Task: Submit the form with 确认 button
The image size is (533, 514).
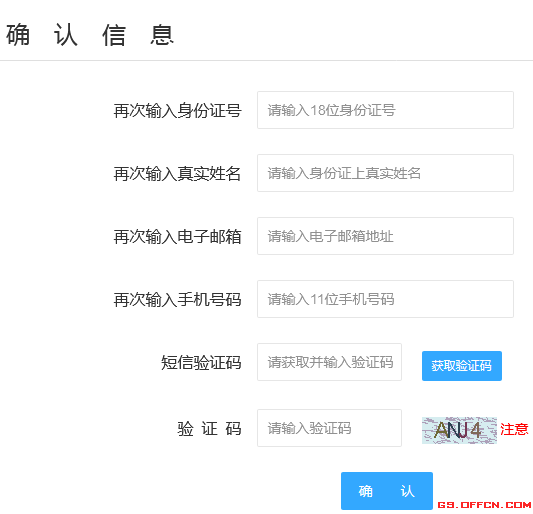Action: [x=387, y=491]
